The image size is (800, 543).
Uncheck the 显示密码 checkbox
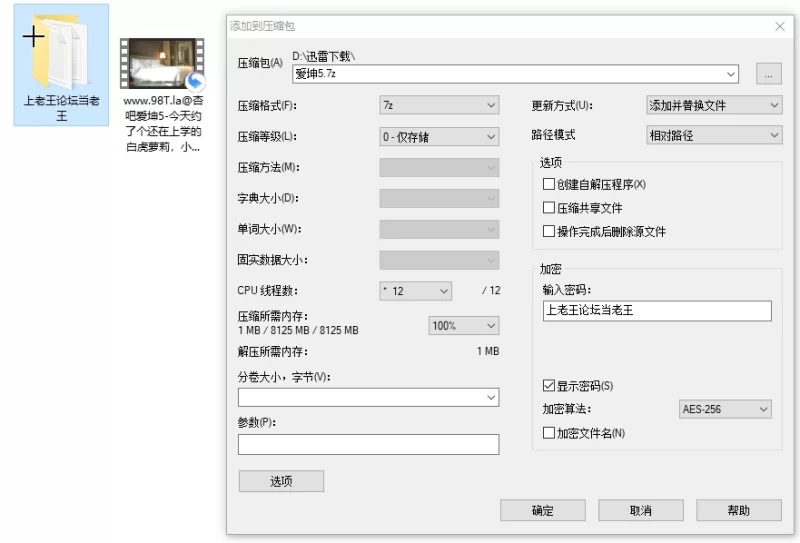tap(548, 386)
